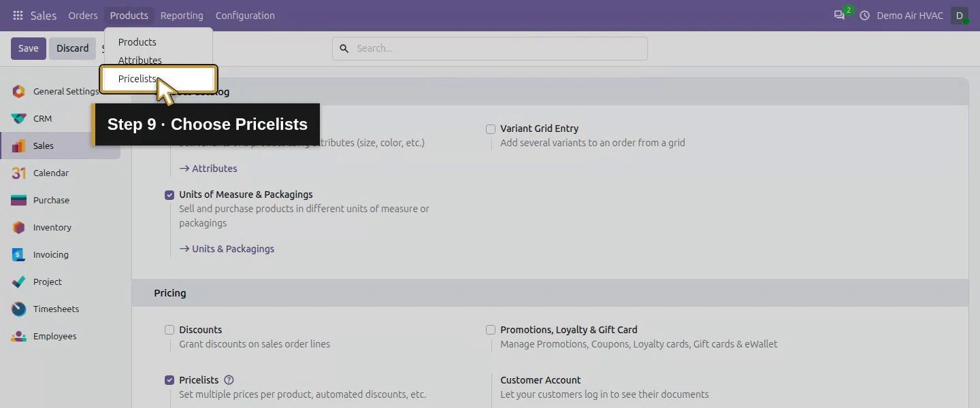
Task: Open the Pricelists help question mark
Action: pyautogui.click(x=229, y=380)
